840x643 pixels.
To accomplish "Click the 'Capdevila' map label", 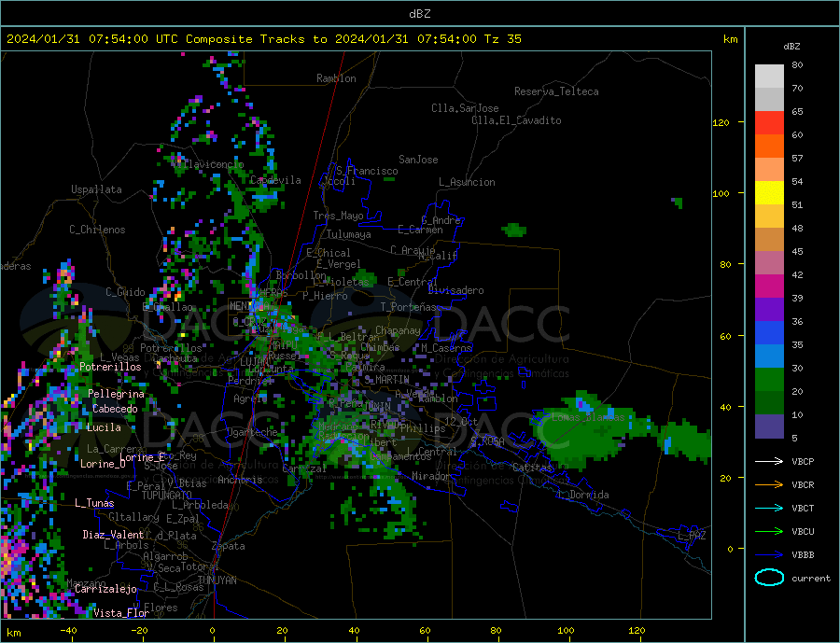I will (x=275, y=180).
